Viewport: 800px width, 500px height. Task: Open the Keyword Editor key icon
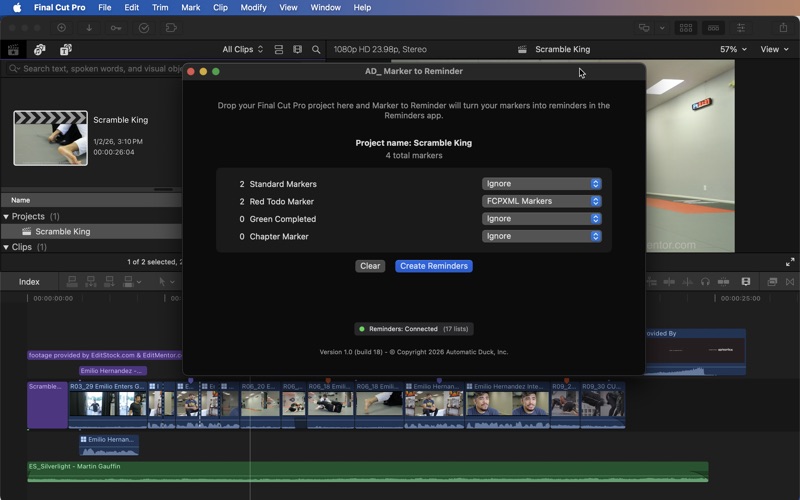tap(116, 28)
